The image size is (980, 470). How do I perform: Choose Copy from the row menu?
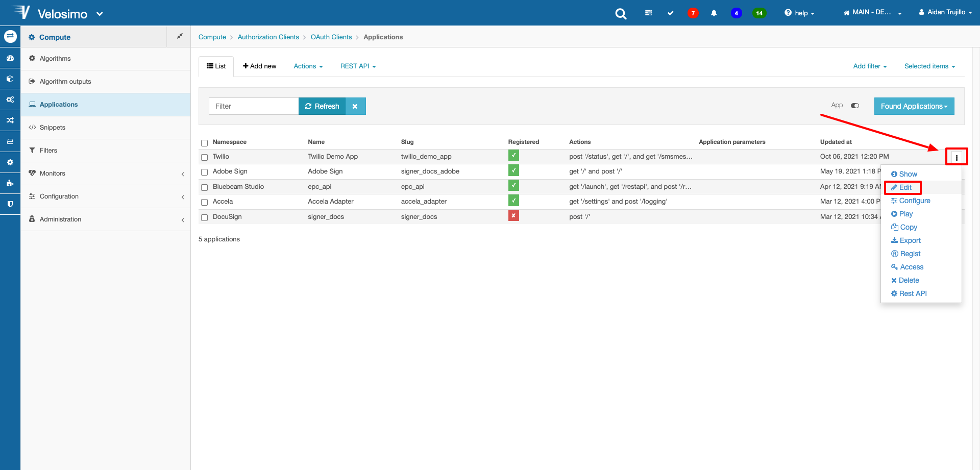pyautogui.click(x=904, y=227)
